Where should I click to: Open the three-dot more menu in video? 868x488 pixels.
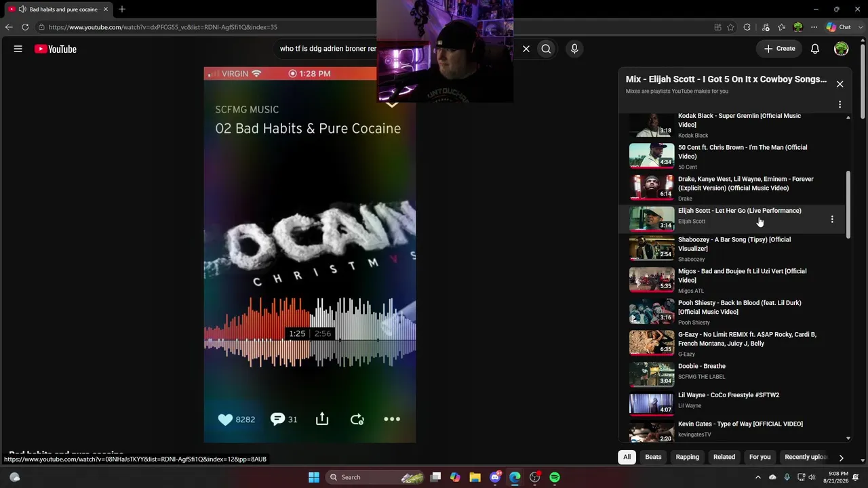tap(392, 419)
